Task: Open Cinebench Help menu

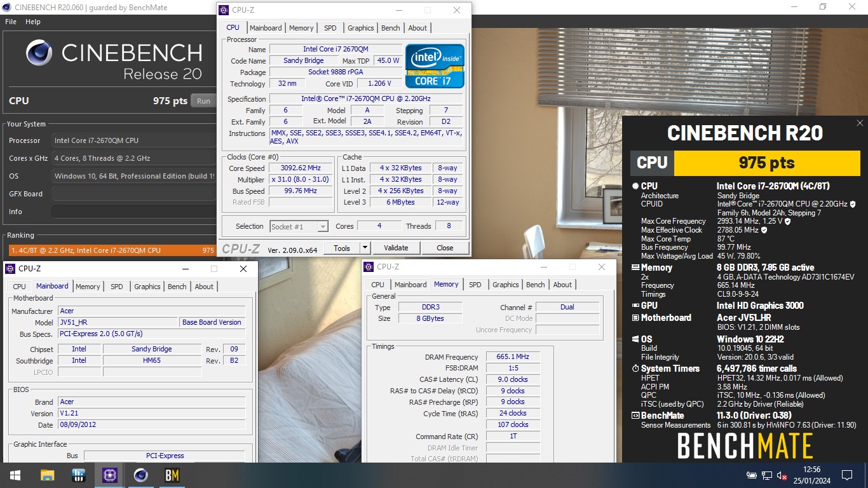Action: pyautogui.click(x=33, y=22)
